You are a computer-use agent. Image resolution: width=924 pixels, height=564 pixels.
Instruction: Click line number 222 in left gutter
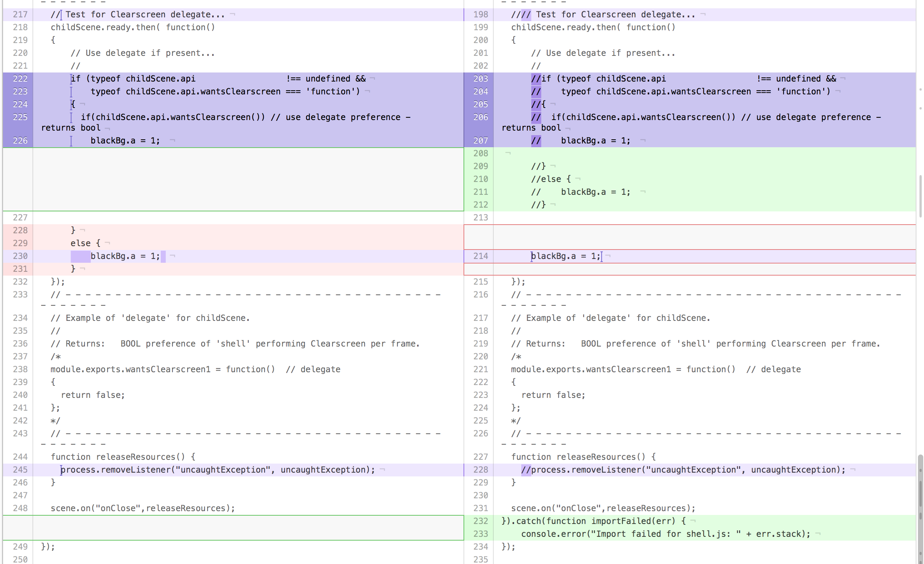(20, 79)
